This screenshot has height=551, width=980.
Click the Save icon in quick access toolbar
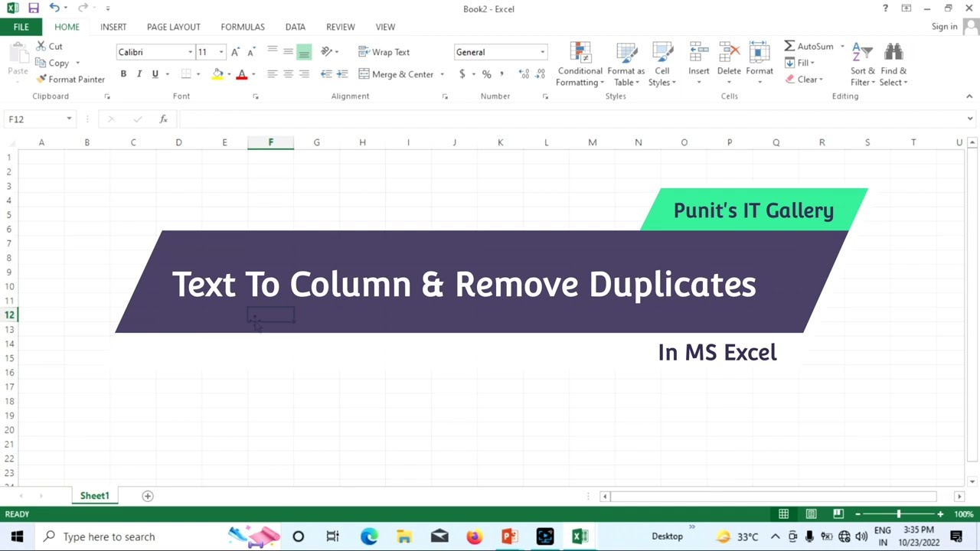point(33,8)
